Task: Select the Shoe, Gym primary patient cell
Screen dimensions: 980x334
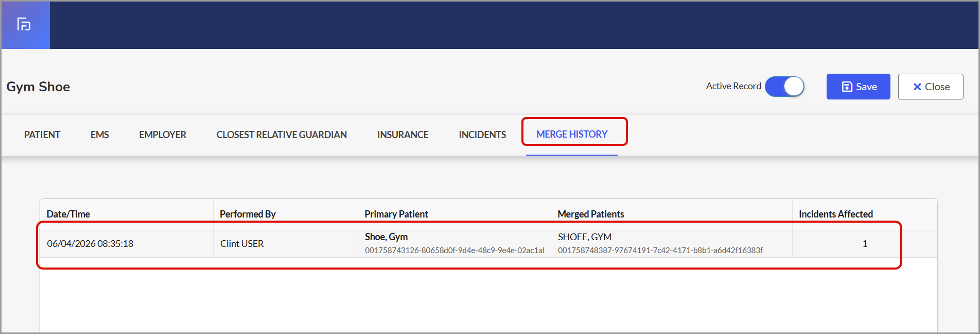Action: 454,243
